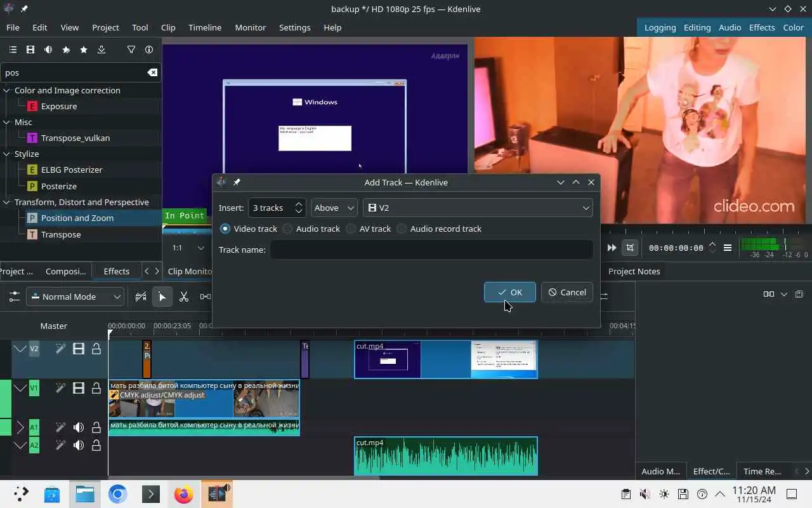Collapse Color and Image correction category

[6, 90]
